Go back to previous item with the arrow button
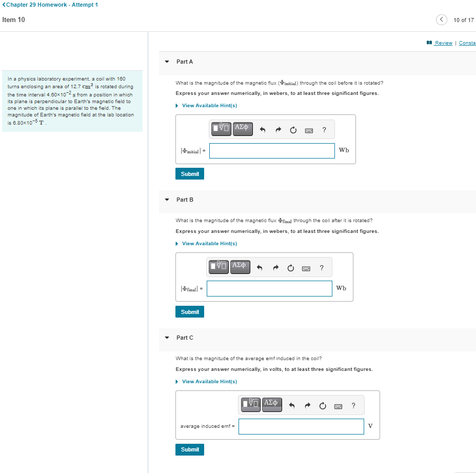Image resolution: width=476 pixels, height=473 pixels. tap(441, 19)
